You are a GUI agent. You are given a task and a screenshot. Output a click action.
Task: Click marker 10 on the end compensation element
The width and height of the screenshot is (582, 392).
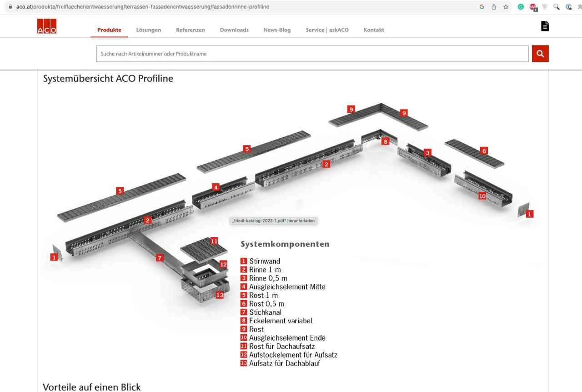coord(482,196)
